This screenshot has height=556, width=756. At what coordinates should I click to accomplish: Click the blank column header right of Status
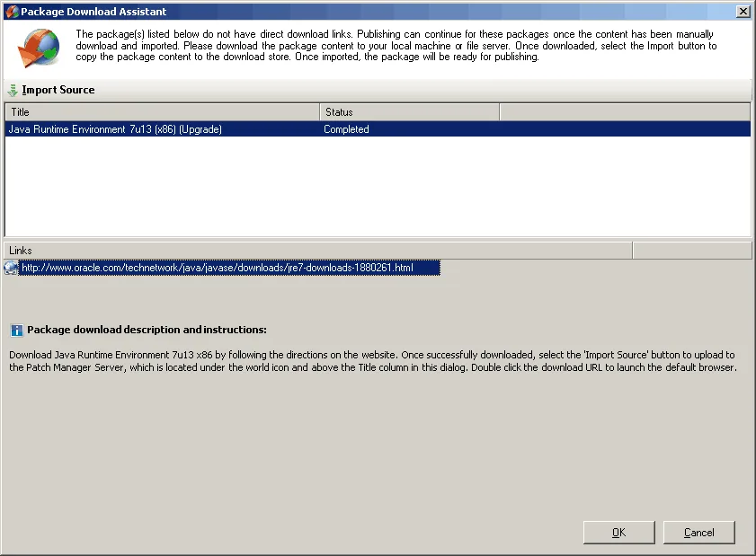(625, 112)
